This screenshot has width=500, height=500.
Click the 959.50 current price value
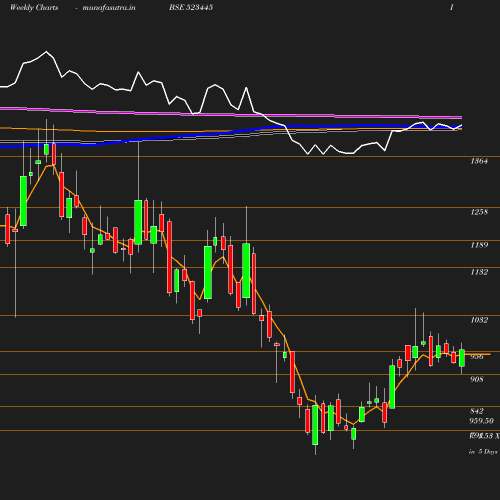point(481,421)
